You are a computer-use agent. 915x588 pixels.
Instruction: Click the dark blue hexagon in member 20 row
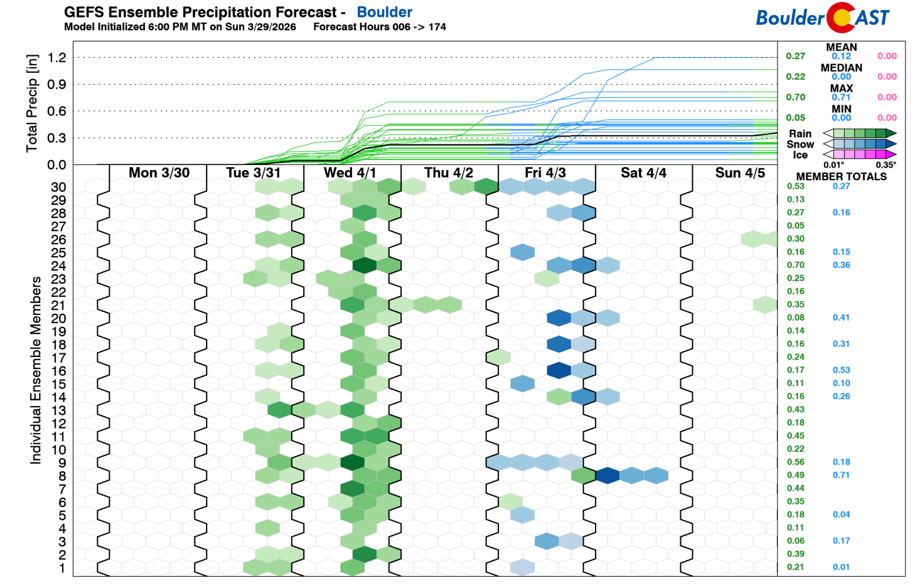(x=559, y=318)
